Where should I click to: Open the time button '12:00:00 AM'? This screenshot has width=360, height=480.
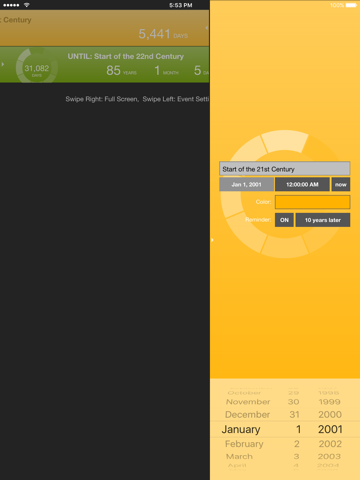pyautogui.click(x=302, y=184)
